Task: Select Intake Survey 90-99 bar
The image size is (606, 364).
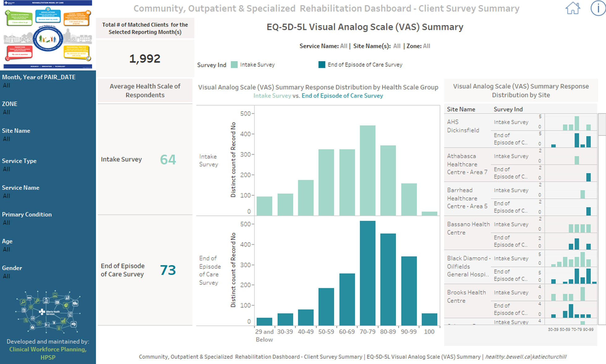Action: click(x=409, y=199)
